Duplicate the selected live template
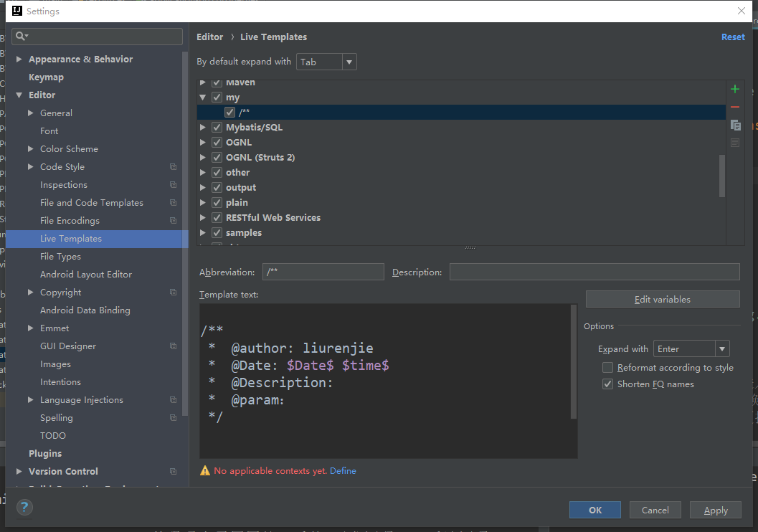This screenshot has height=532, width=758. [x=735, y=125]
